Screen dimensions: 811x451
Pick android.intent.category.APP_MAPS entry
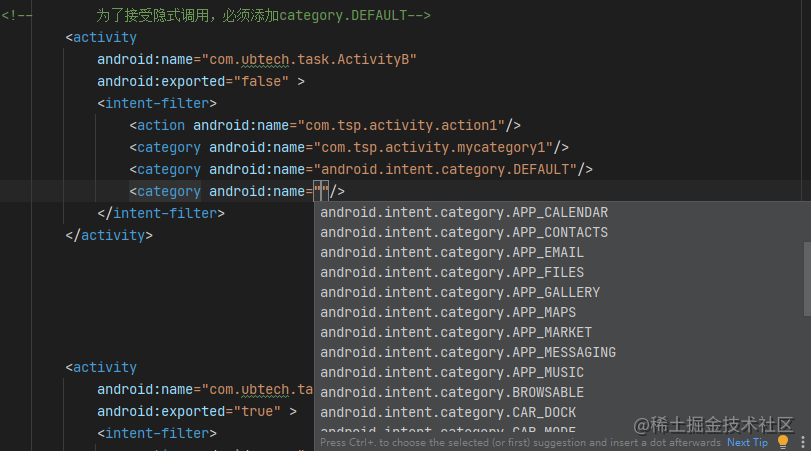point(563,312)
